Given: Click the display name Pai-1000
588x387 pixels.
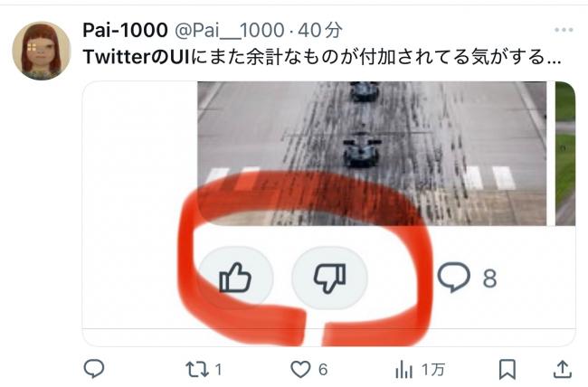Looking at the screenshot, I should click(125, 30).
